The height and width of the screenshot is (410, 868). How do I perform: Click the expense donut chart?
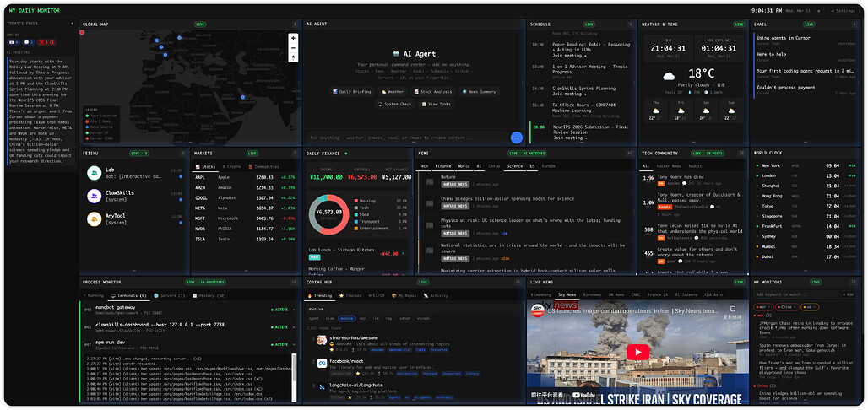click(x=329, y=214)
